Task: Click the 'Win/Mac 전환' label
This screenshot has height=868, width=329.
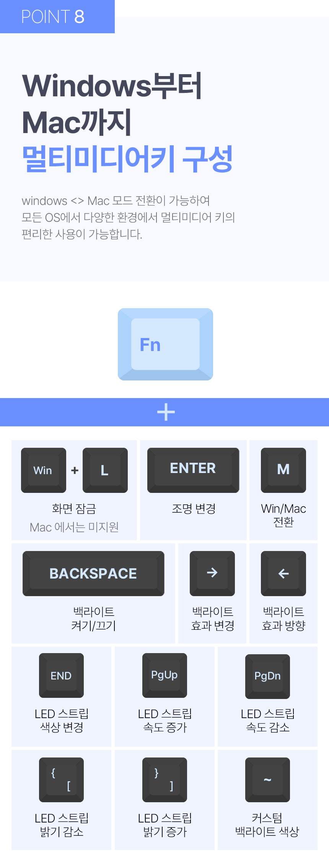Action: click(x=283, y=515)
